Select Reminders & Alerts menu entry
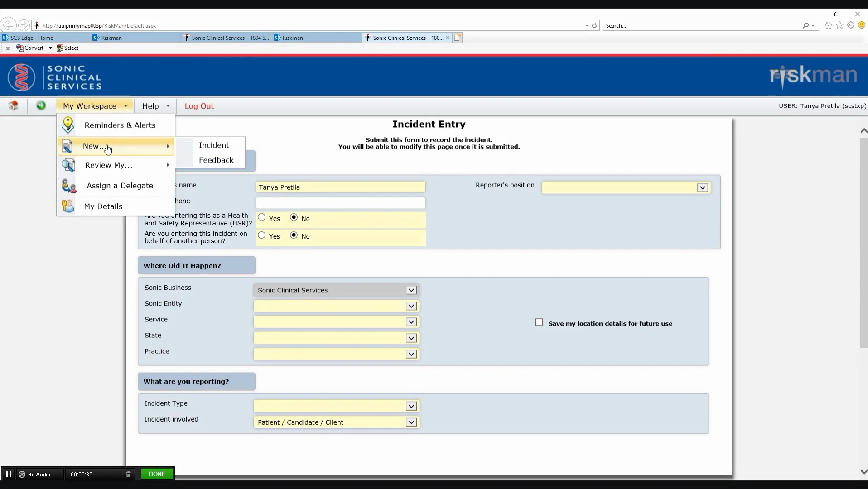Image resolution: width=868 pixels, height=489 pixels. (116, 125)
